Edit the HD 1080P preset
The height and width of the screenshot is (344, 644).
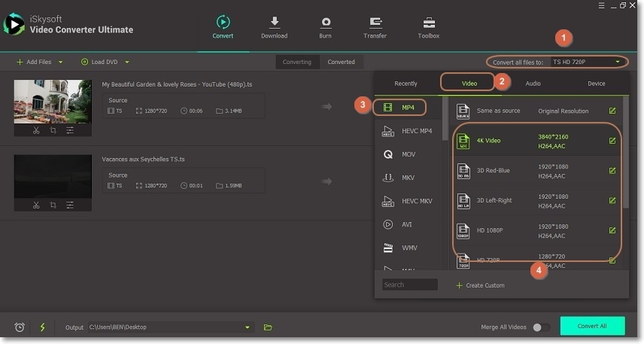[612, 230]
